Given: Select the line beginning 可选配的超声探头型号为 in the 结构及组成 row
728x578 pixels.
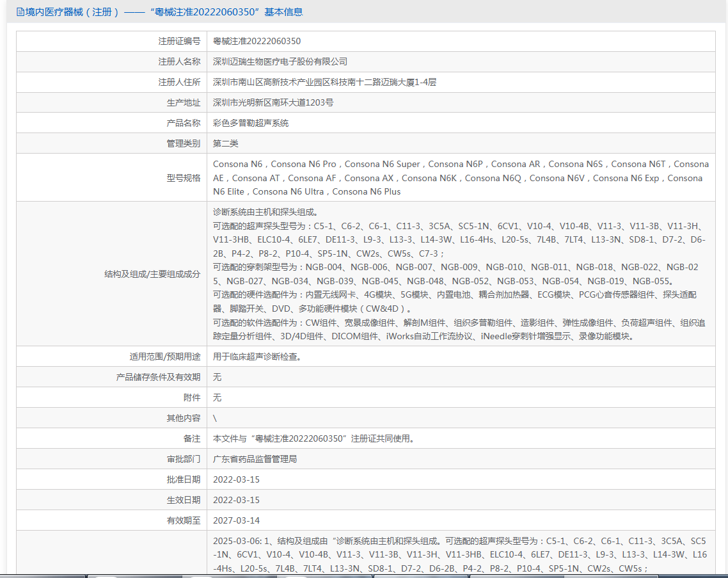Looking at the screenshot, I should [x=459, y=240].
